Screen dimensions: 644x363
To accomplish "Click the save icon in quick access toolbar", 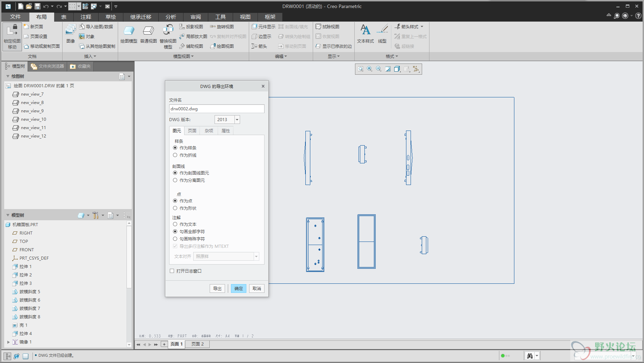I will coord(37,6).
